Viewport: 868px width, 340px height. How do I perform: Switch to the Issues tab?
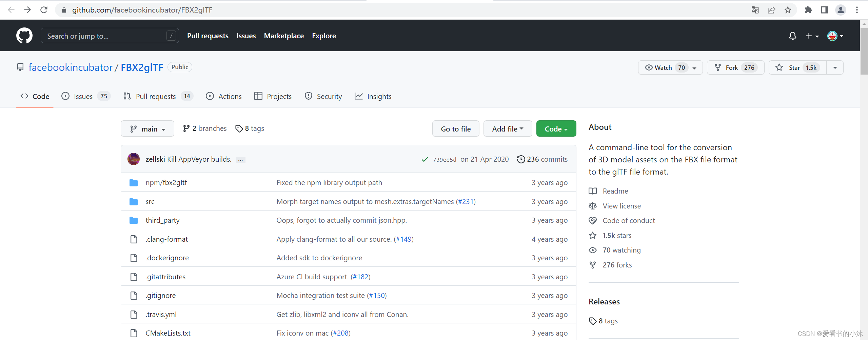coord(86,96)
